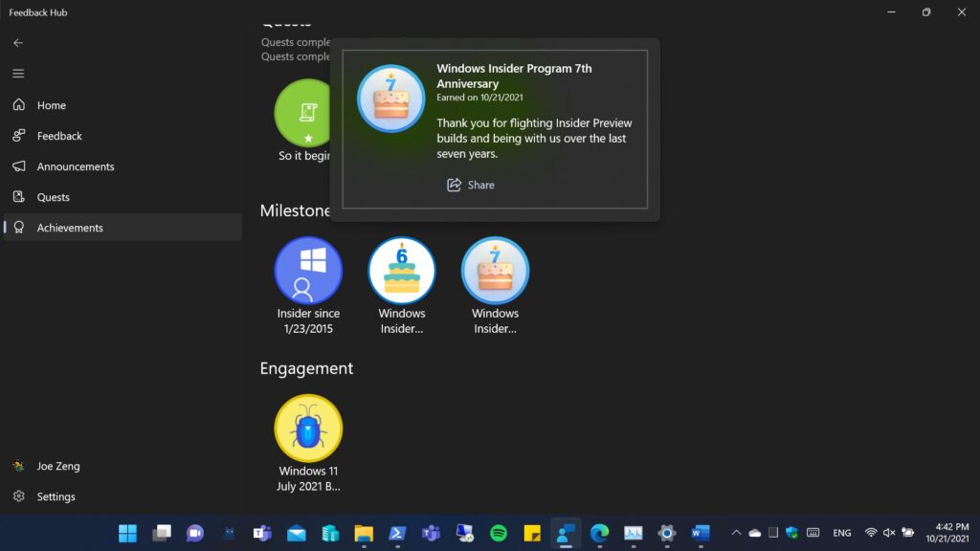Viewport: 980px width, 551px height.
Task: Open the ENG language input switcher
Action: (842, 533)
